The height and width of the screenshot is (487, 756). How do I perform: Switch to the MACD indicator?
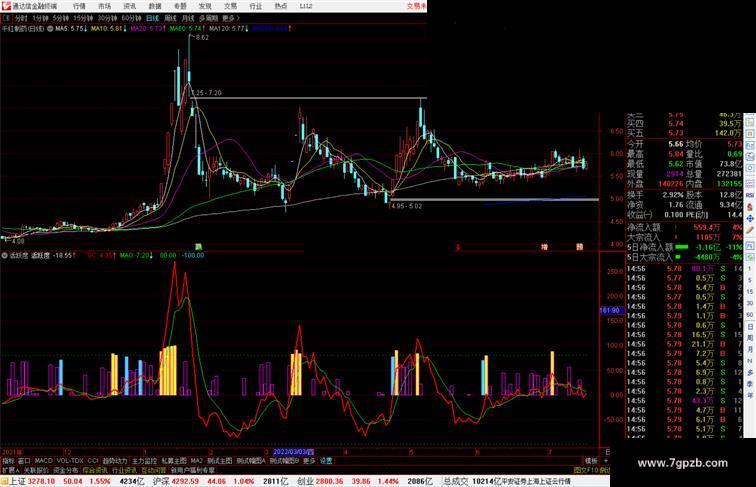[x=43, y=461]
